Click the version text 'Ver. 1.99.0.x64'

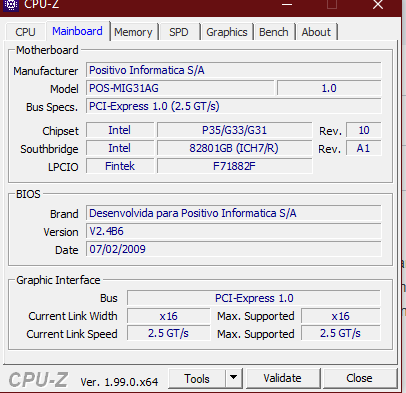[x=119, y=382]
